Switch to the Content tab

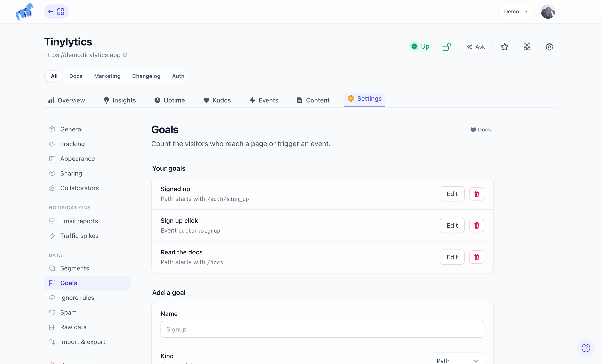(313, 100)
